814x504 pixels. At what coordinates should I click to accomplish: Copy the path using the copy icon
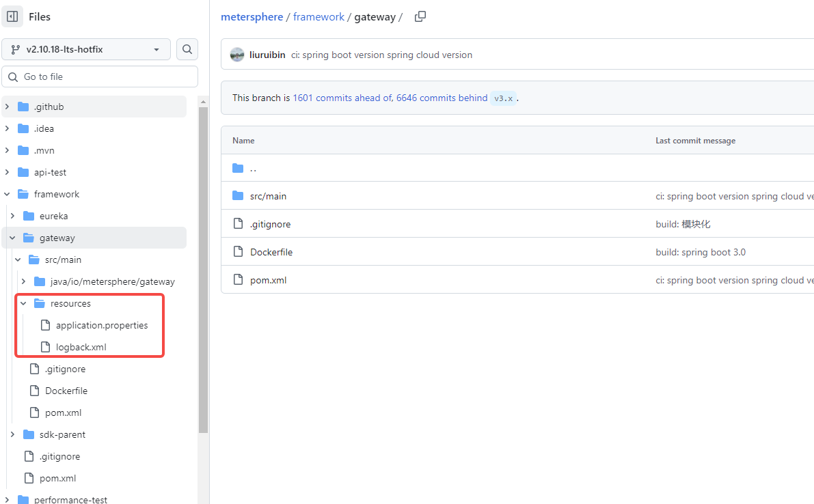[420, 16]
